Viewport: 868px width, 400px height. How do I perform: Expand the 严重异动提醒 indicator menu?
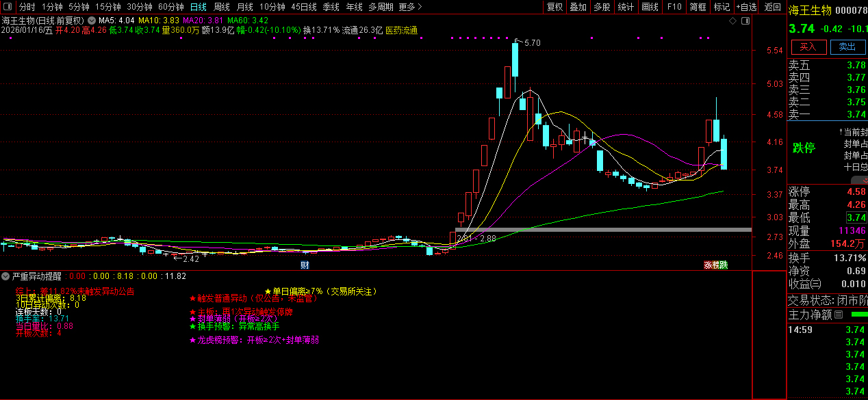tap(6, 276)
